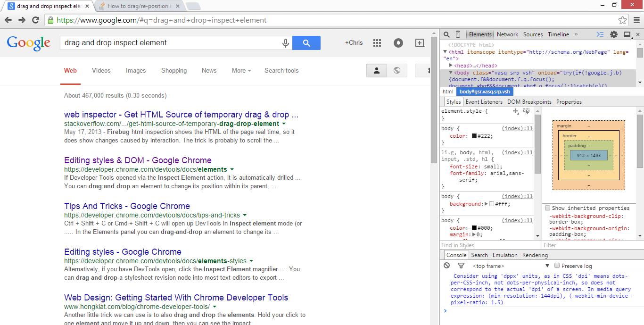Open Editing styles & DOM result link
This screenshot has width=644, height=325.
coord(138,160)
